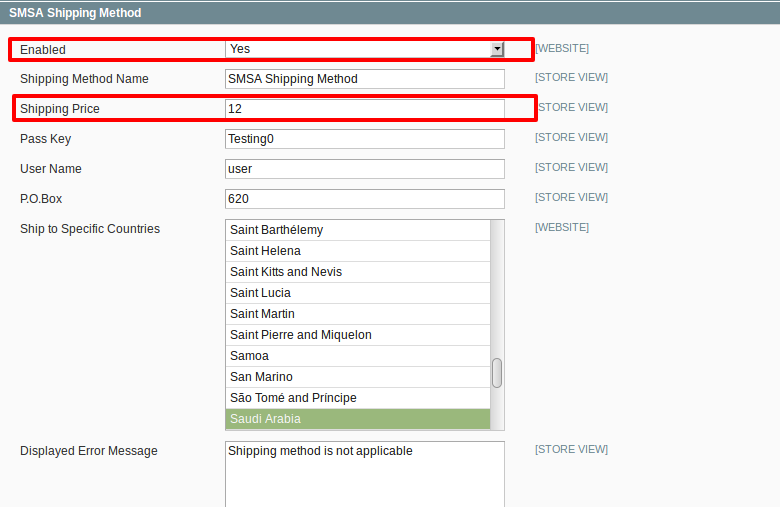Screen dimensions: 780x507
Task: Click the Shipping Method Name field
Action: tap(365, 79)
